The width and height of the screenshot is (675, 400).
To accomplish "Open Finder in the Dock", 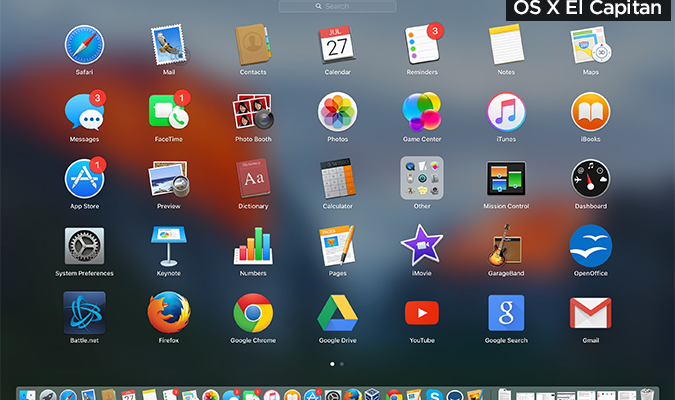I will tap(28, 395).
